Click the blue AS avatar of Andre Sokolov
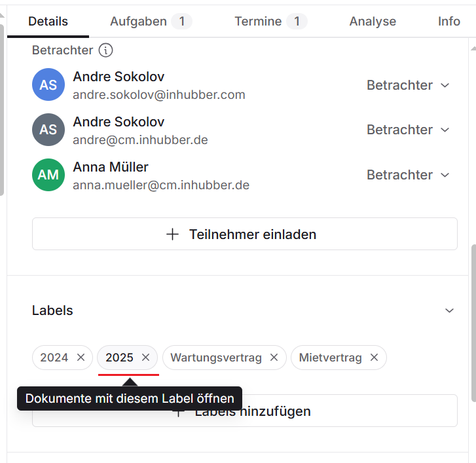Viewport: 476px width, 463px height. pyautogui.click(x=48, y=85)
